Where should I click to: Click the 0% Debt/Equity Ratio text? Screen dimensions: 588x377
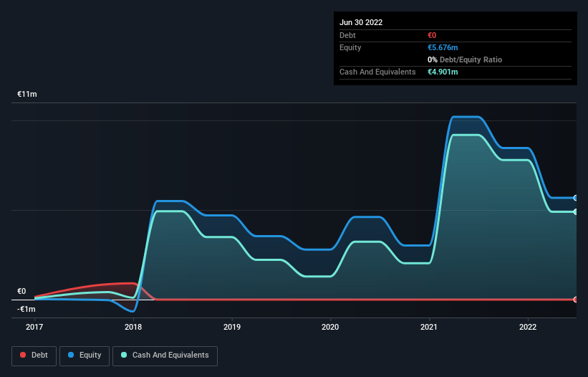[465, 59]
